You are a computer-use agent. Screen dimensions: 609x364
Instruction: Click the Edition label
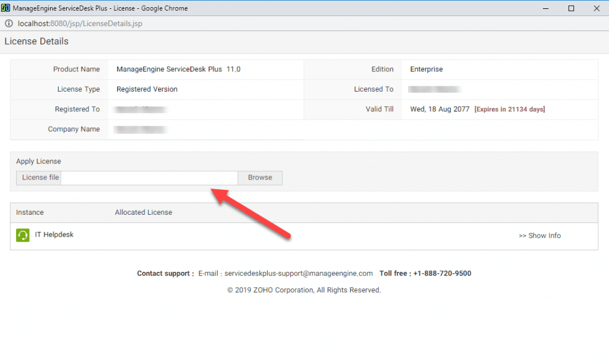click(382, 69)
